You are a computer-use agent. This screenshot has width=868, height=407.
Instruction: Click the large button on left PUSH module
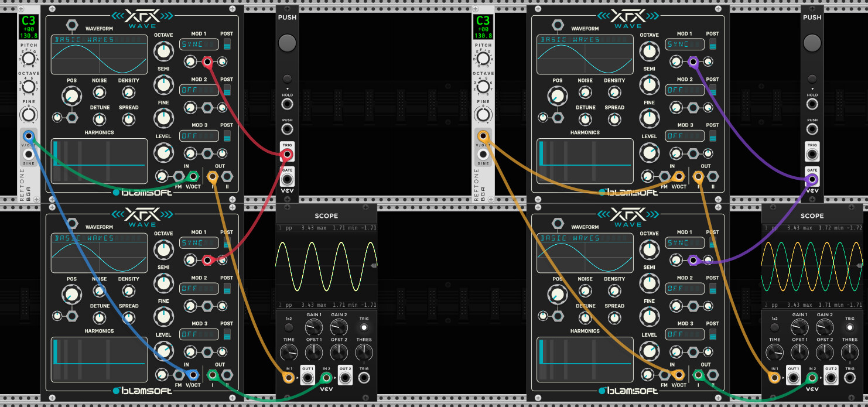(x=287, y=43)
